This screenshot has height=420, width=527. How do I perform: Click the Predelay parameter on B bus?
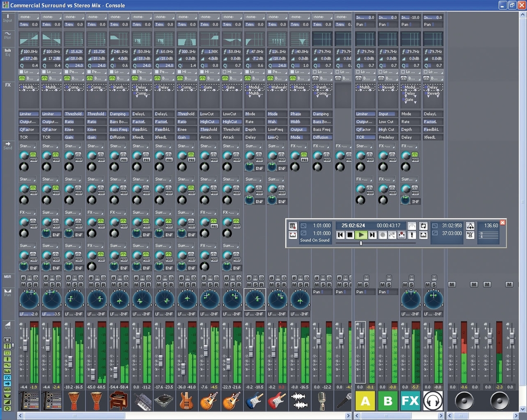tap(388, 137)
